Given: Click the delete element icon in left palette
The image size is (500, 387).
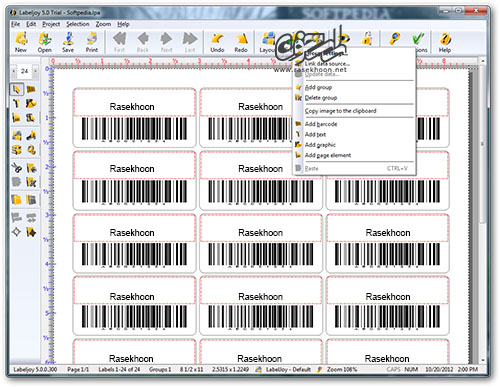Looking at the screenshot, I should pyautogui.click(x=31, y=182).
